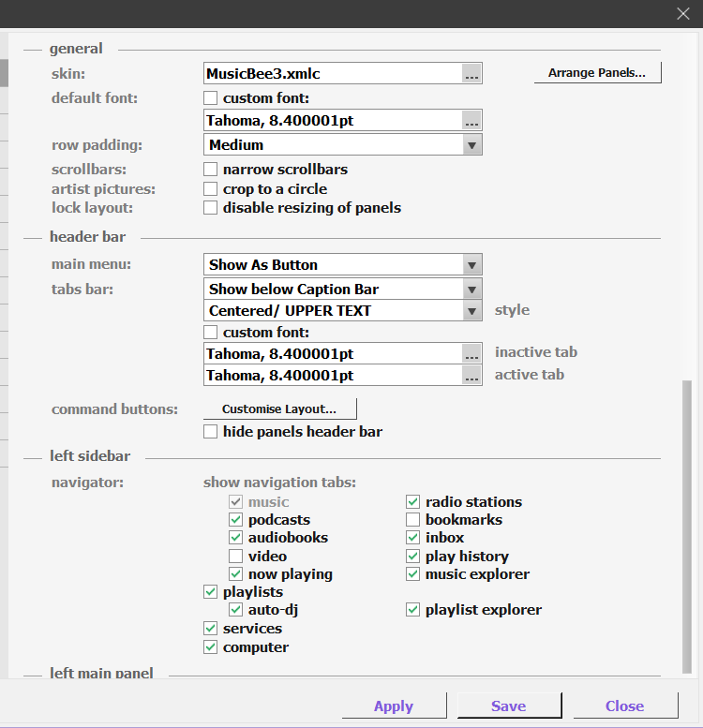Uncheck the auto-dj option
This screenshot has height=728, width=703.
(235, 610)
